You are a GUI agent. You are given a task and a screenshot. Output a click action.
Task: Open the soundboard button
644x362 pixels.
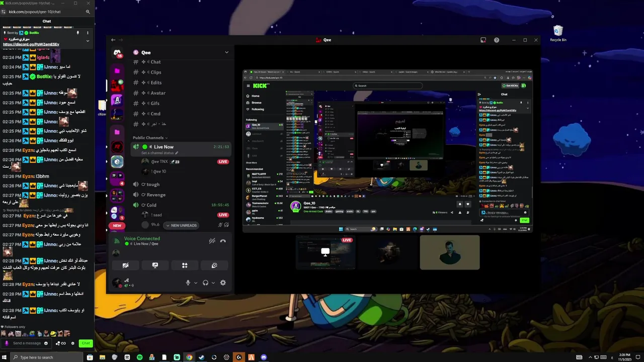[x=214, y=265]
